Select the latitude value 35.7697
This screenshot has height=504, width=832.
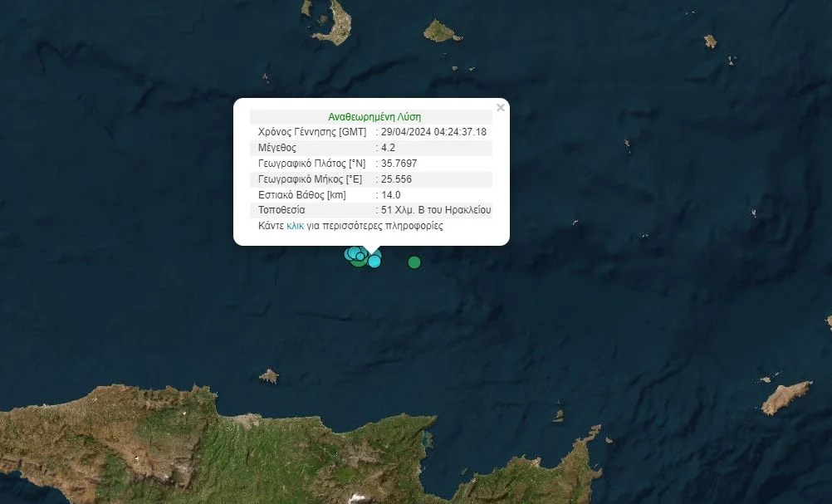399,164
